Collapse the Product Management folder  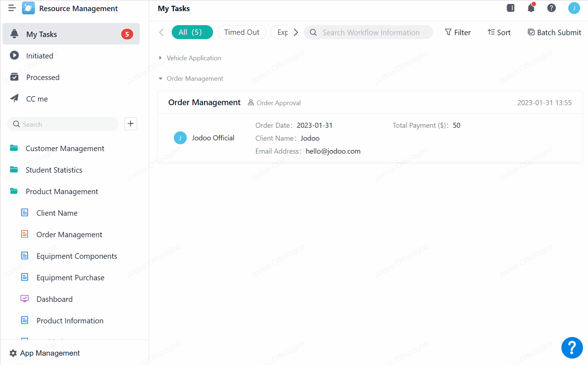(14, 191)
